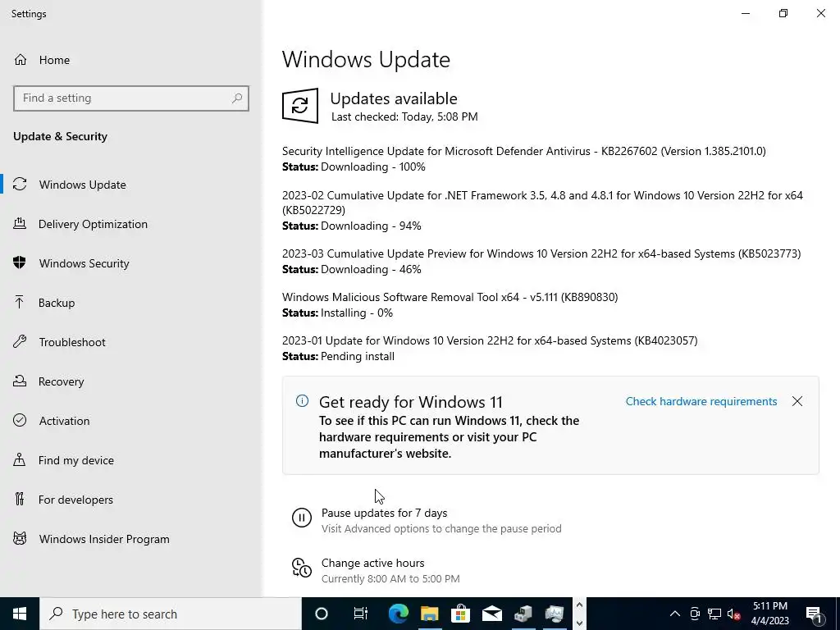The height and width of the screenshot is (630, 840).
Task: Click the taskbar toolbar scroll-down arrow
Action: coord(579,623)
